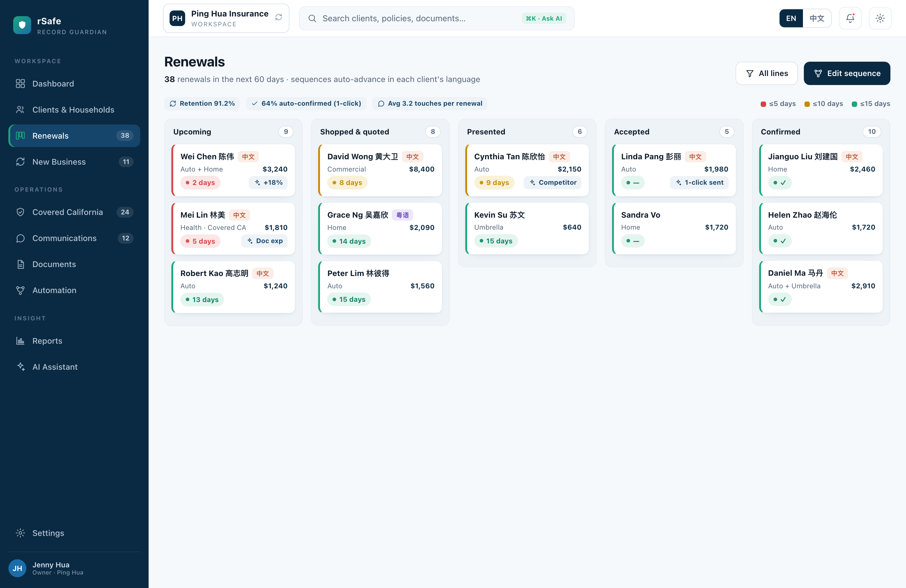
Task: Open Covered California operations
Action: pos(74,212)
